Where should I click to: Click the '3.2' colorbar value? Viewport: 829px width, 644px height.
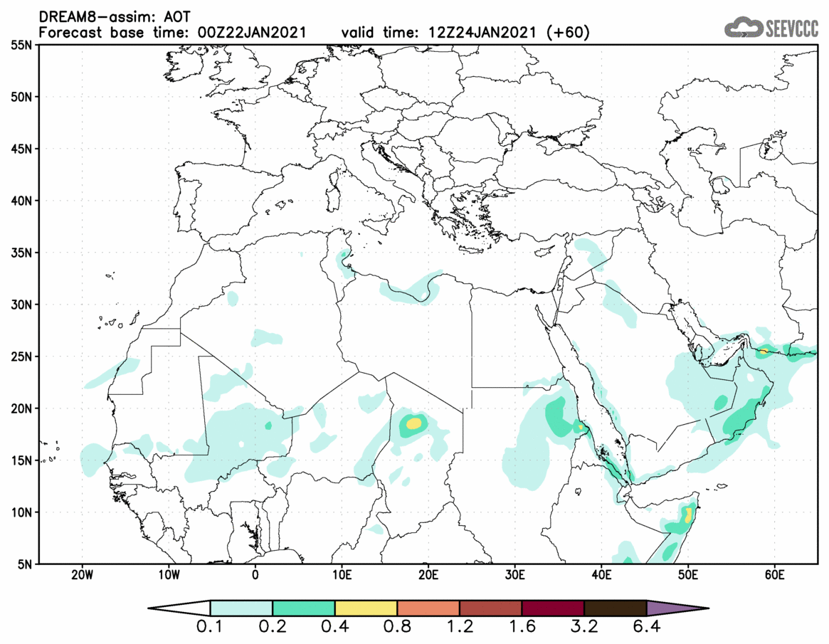(x=584, y=627)
